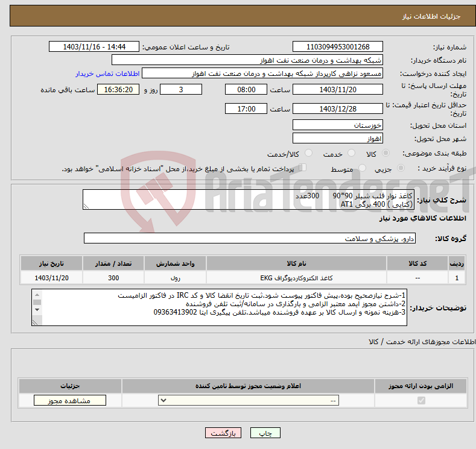Click the نام کالا column header
Viewport: 476px width, 449px height.
click(x=296, y=263)
